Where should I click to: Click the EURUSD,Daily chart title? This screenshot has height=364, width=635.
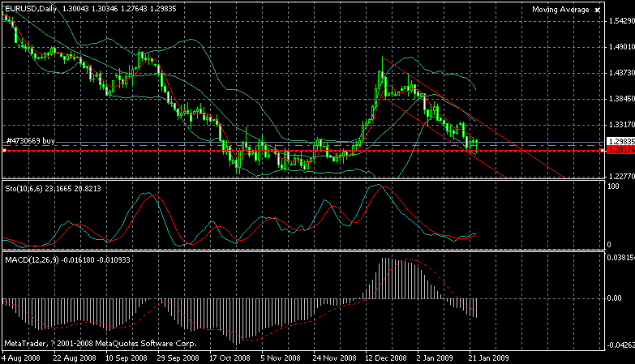(x=31, y=8)
